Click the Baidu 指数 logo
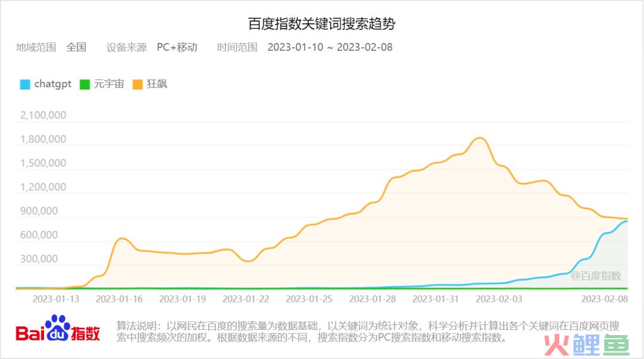 58,329
